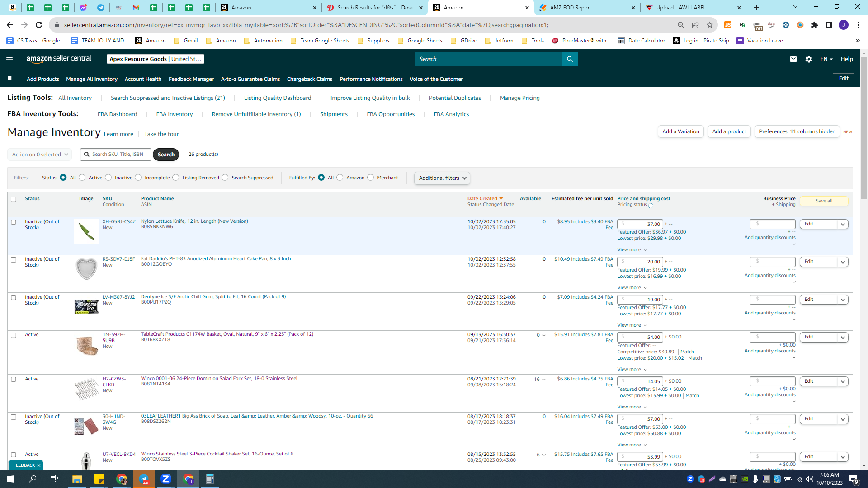Click the share page icon in address bar
The image size is (868, 488).
(x=695, y=25)
